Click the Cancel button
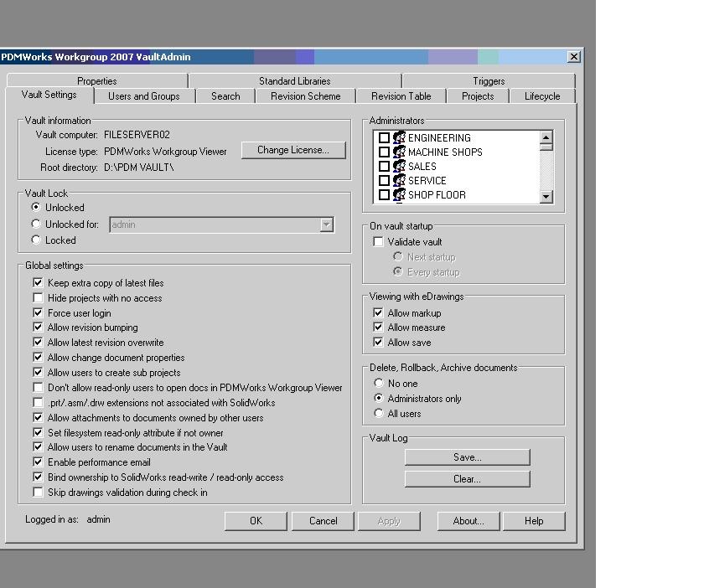Viewport: 704px width, 588px height. (x=323, y=521)
